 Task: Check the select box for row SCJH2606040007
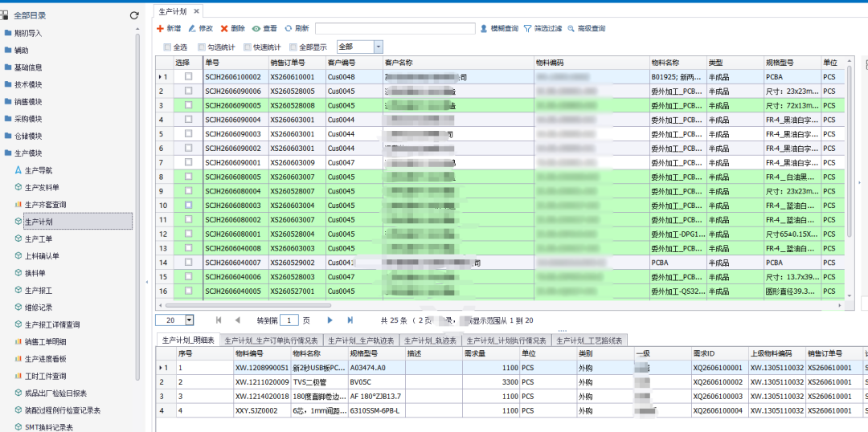click(188, 263)
